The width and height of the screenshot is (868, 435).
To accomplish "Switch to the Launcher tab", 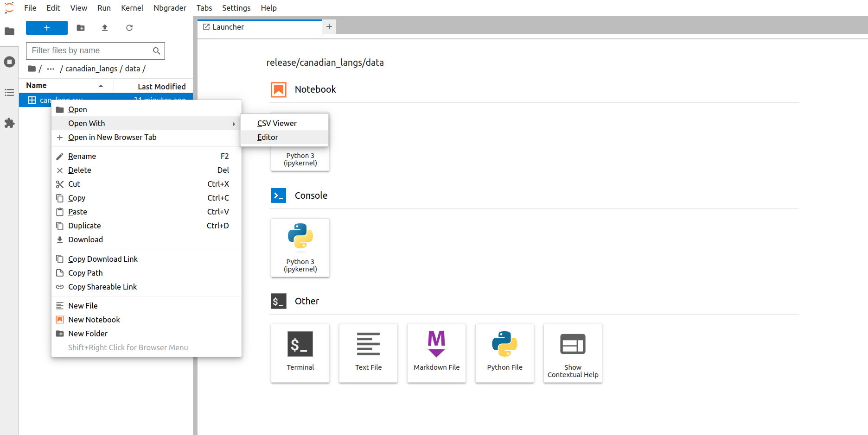I will 260,27.
